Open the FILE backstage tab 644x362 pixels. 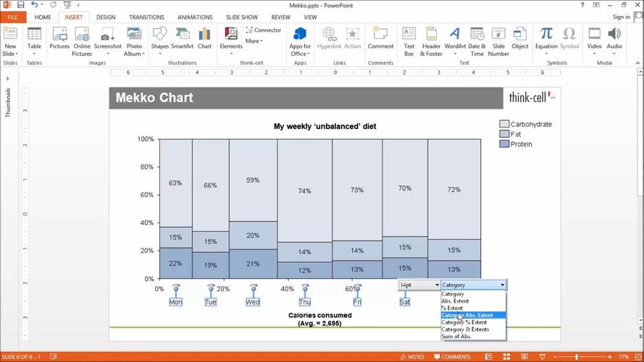coord(12,17)
